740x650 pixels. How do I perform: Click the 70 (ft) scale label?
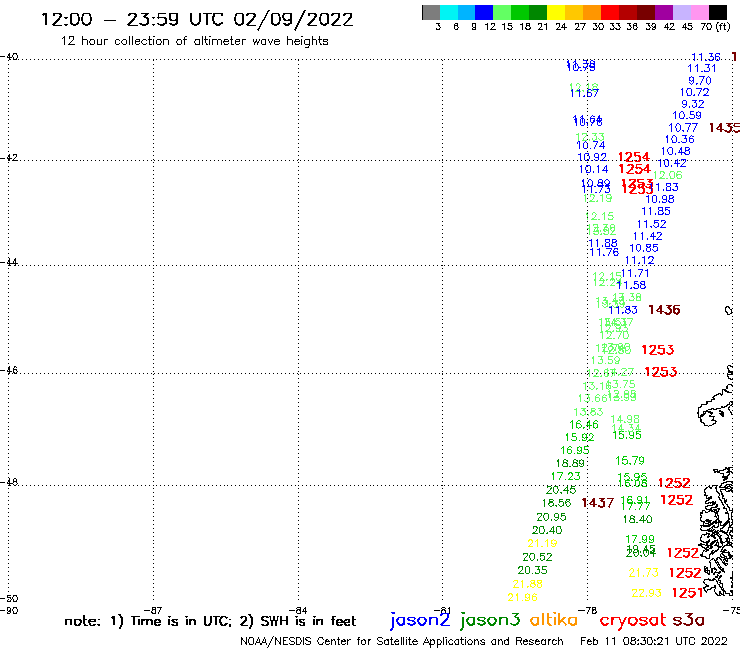pos(715,26)
